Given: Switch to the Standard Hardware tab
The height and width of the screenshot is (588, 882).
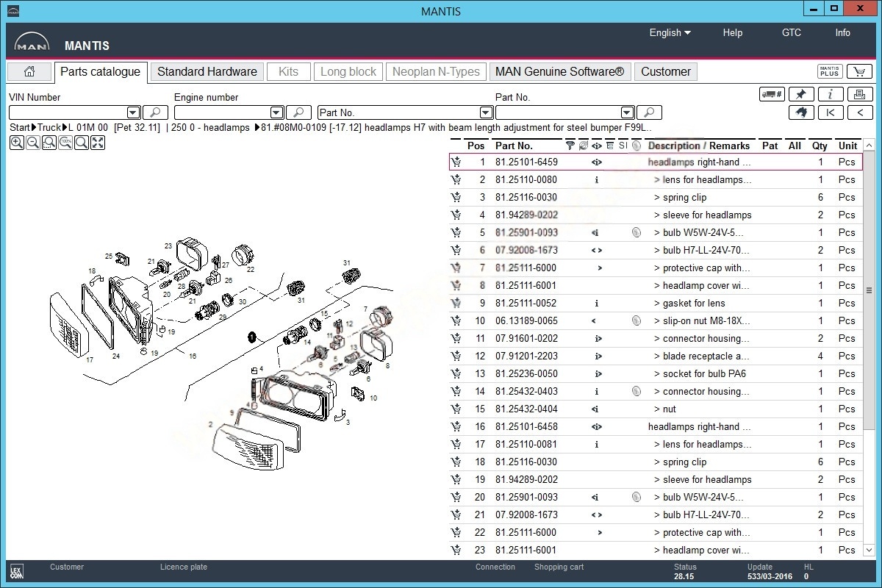Looking at the screenshot, I should [x=207, y=72].
